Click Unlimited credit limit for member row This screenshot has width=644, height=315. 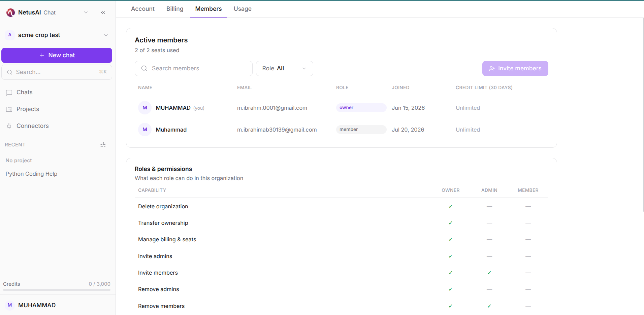tap(468, 130)
